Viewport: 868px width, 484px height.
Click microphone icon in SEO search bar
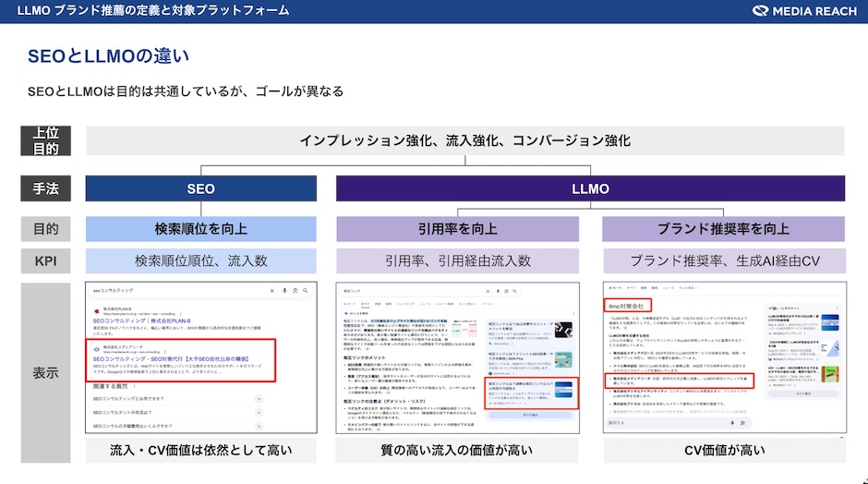(x=284, y=291)
